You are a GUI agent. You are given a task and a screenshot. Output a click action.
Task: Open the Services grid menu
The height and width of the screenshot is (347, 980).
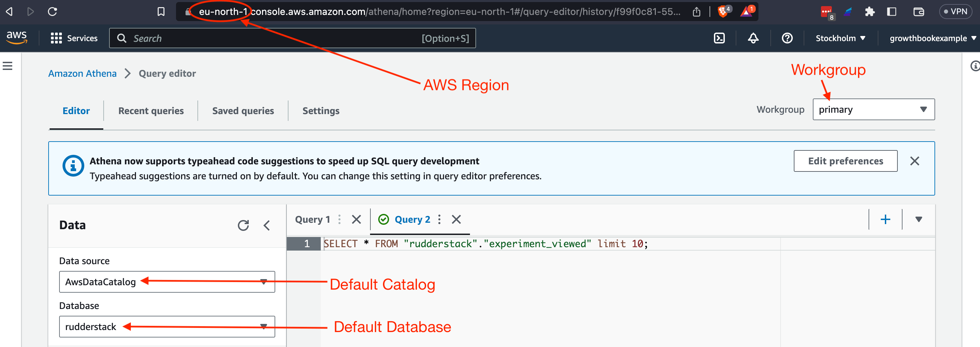(56, 38)
